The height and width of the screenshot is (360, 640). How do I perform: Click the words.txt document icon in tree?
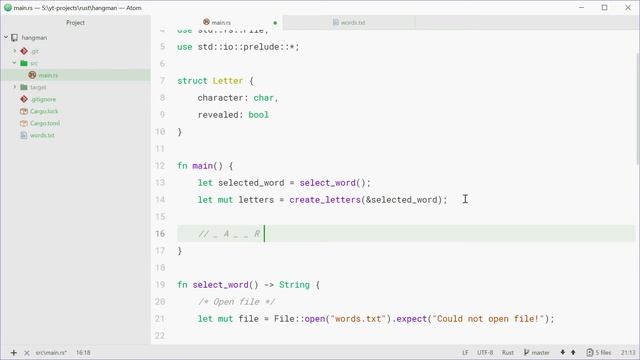[24, 135]
